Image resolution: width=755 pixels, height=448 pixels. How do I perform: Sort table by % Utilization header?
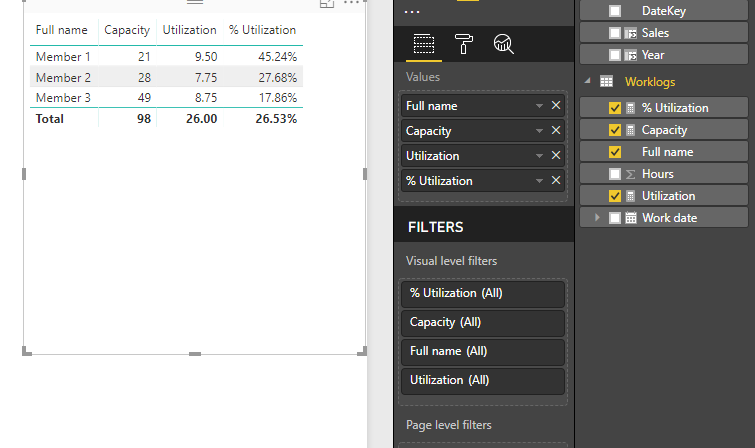pyautogui.click(x=262, y=30)
